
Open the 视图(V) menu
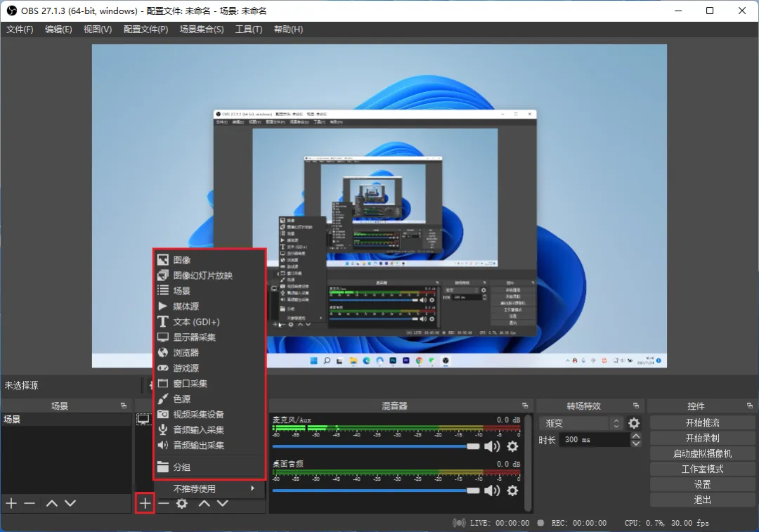click(x=98, y=30)
